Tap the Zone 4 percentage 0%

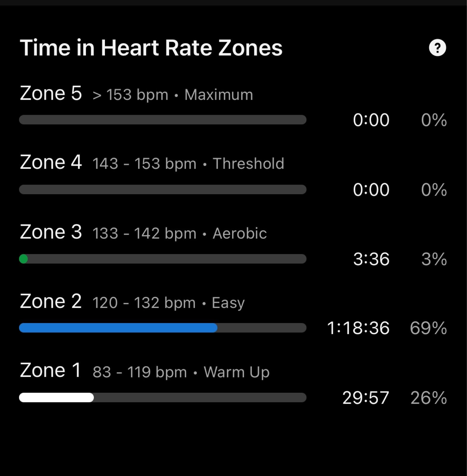coord(434,190)
